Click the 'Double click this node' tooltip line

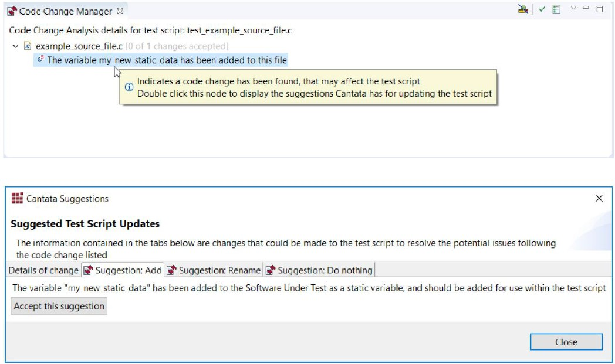pyautogui.click(x=314, y=94)
